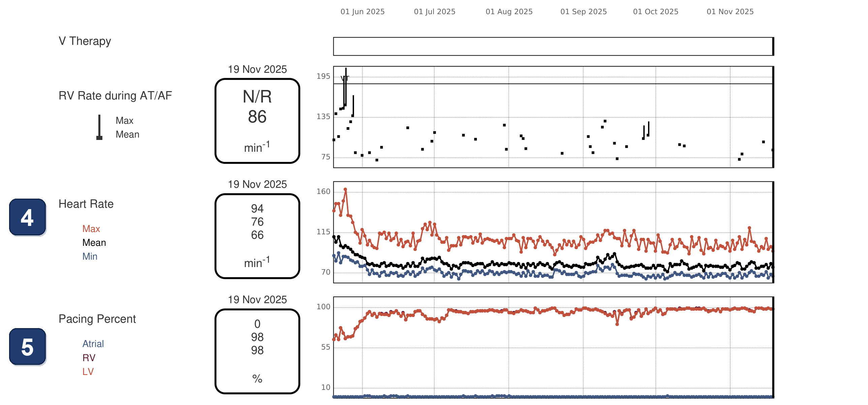
Task: Click the 01 Jul 2025 timeline label
Action: coord(435,11)
